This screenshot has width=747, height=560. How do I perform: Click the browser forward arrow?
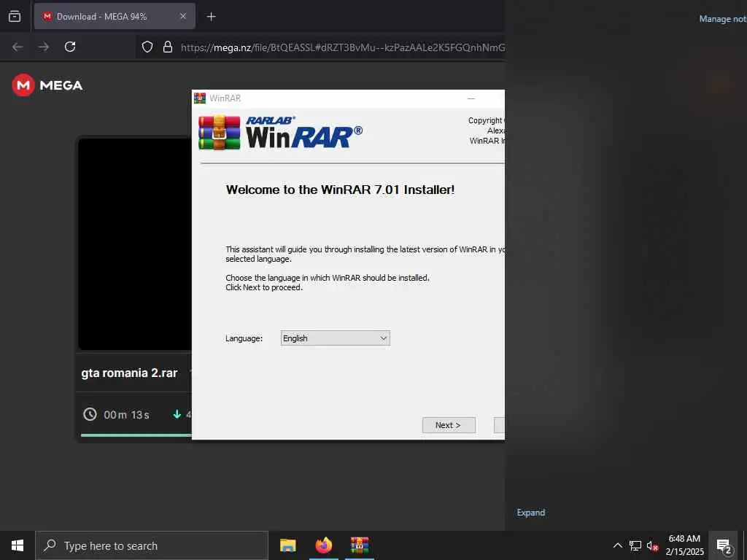click(44, 47)
